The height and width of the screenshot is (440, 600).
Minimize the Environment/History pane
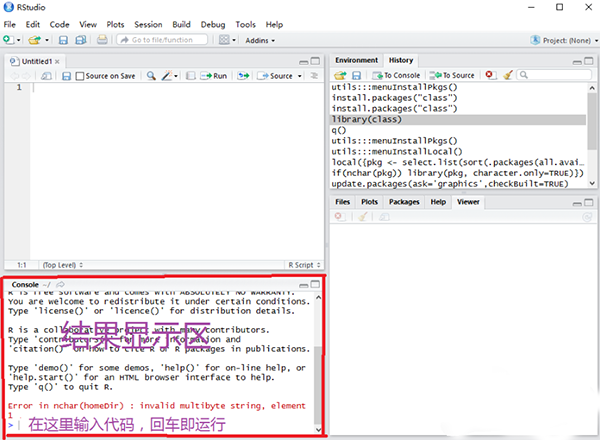click(577, 62)
